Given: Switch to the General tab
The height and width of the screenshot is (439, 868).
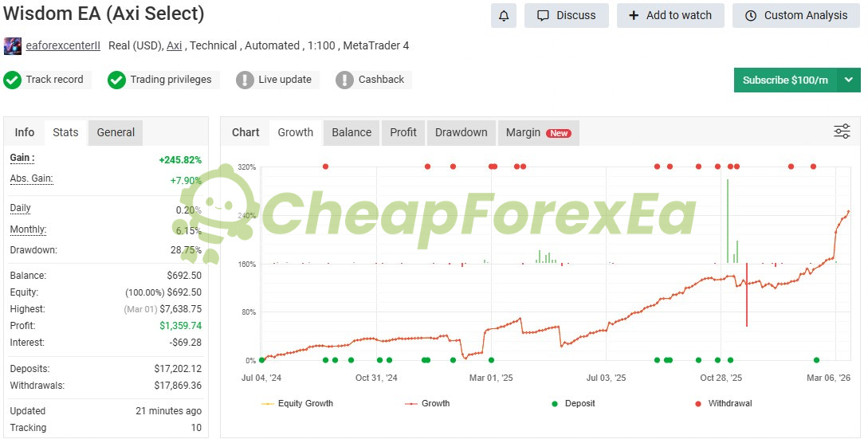Looking at the screenshot, I should [116, 132].
